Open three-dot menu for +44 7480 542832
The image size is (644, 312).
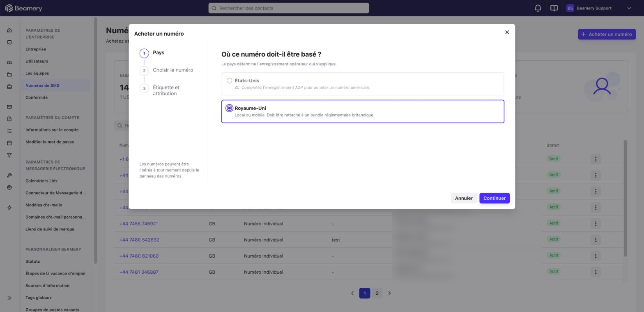596,240
